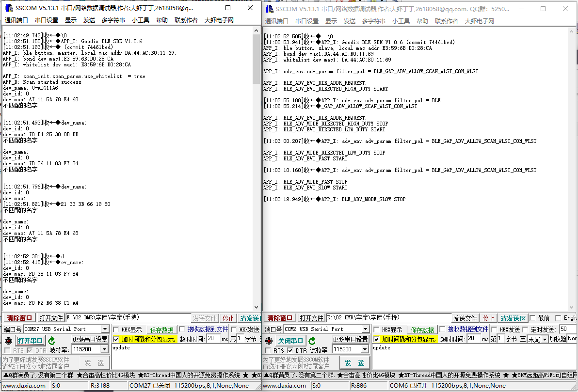Enable HEX显示 checkbox in the COM6 window
This screenshot has width=578, height=392.
377,329
